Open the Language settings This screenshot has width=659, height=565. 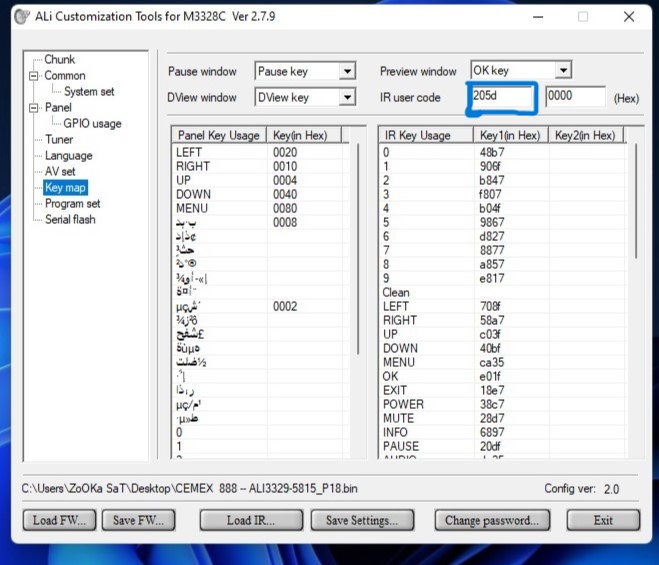tap(69, 156)
